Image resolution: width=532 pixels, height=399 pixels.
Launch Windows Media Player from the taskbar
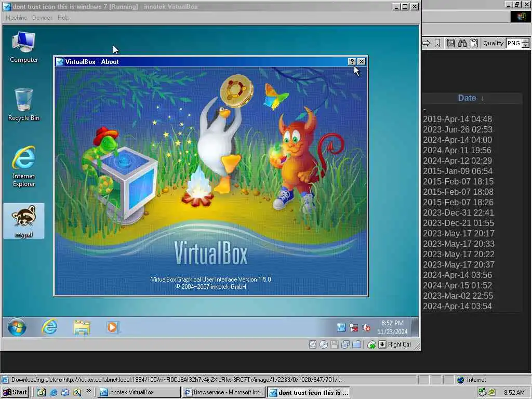[112, 327]
